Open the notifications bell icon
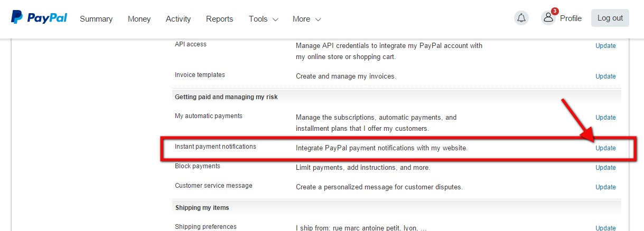Screen dimensions: 644x231 [x=521, y=18]
